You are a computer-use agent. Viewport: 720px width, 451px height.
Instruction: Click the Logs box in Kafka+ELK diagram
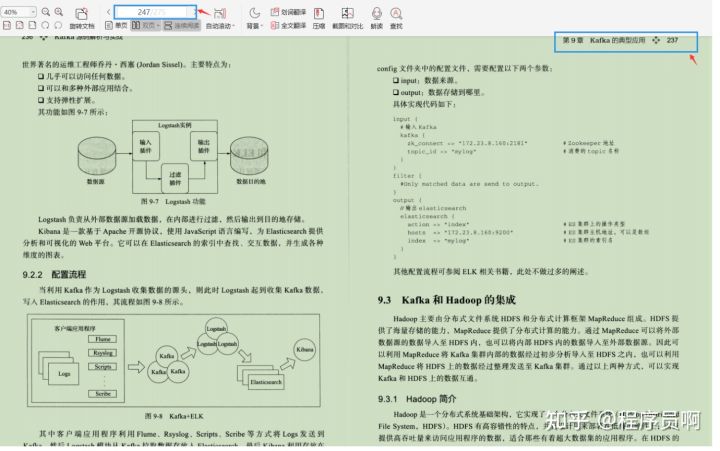pos(64,373)
